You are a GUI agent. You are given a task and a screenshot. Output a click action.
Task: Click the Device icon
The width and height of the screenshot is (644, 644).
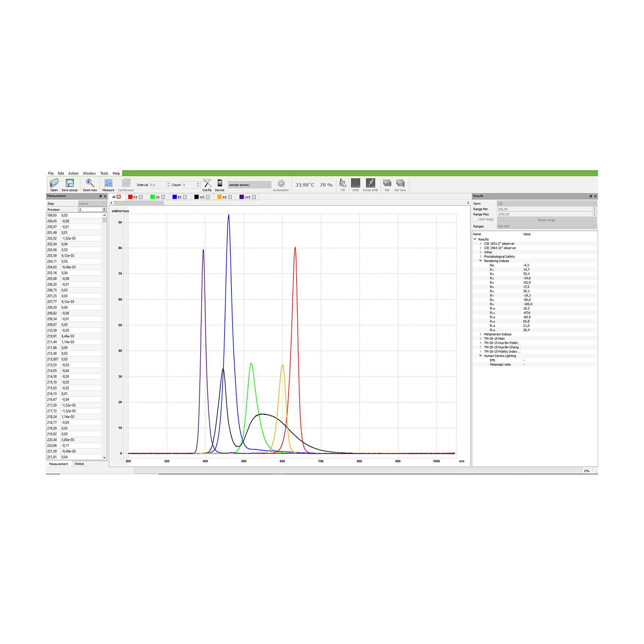[220, 183]
